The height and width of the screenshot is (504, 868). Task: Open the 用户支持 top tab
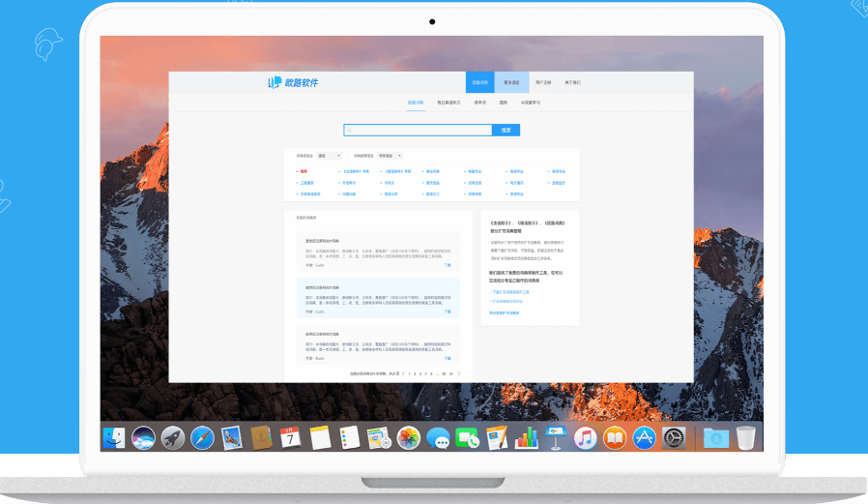coord(543,82)
